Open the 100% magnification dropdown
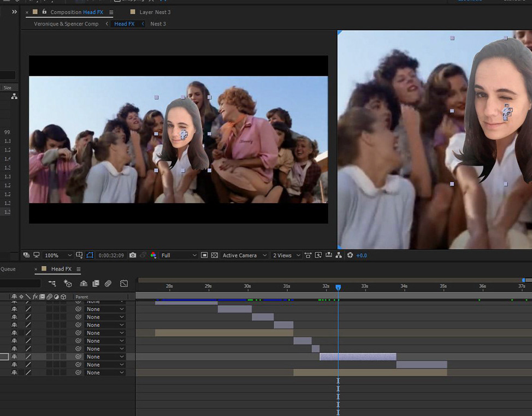Image resolution: width=532 pixels, height=416 pixels. [x=58, y=255]
